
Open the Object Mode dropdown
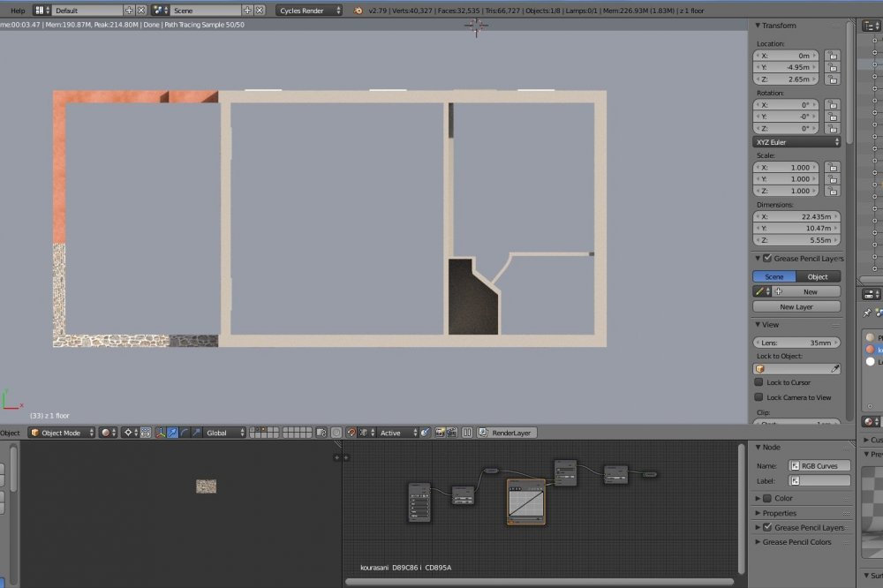[x=62, y=433]
